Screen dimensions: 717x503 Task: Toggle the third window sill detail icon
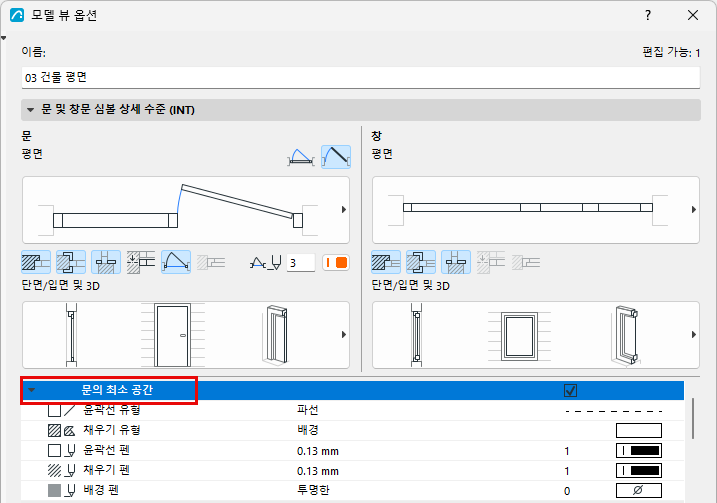[456, 262]
